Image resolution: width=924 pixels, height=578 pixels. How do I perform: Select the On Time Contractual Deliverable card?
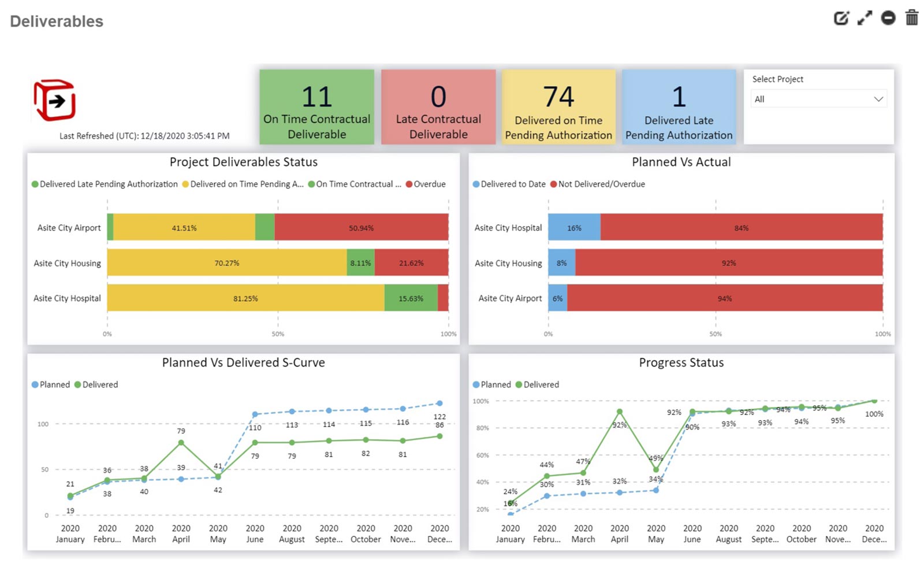click(316, 107)
